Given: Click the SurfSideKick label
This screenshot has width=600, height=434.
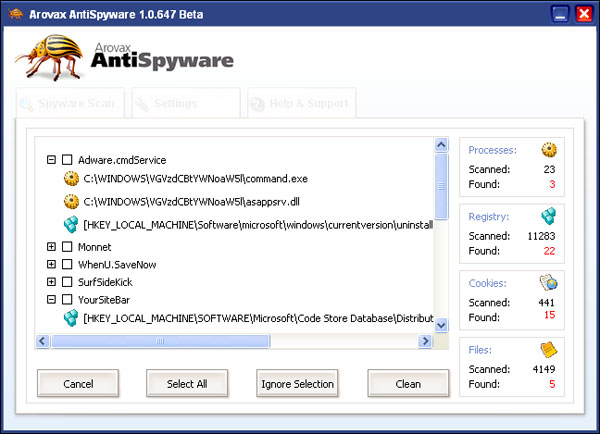Looking at the screenshot, I should click(105, 282).
